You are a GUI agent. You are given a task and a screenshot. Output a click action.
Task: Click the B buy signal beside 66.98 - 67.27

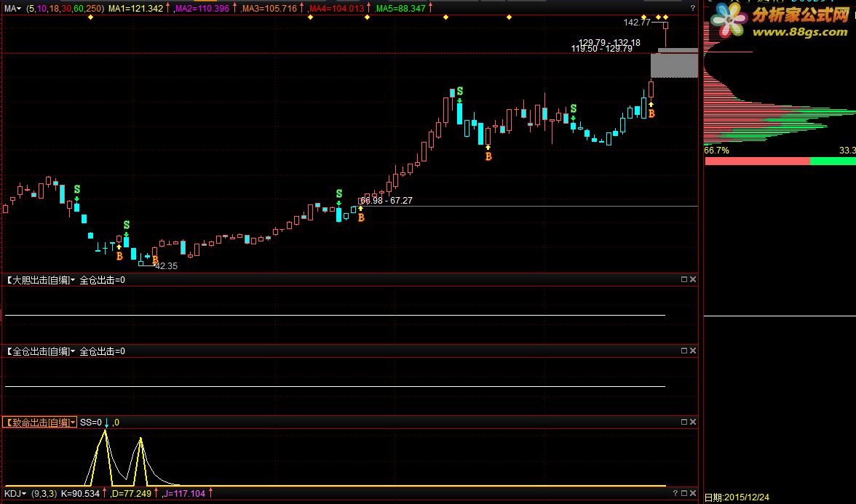coord(361,217)
